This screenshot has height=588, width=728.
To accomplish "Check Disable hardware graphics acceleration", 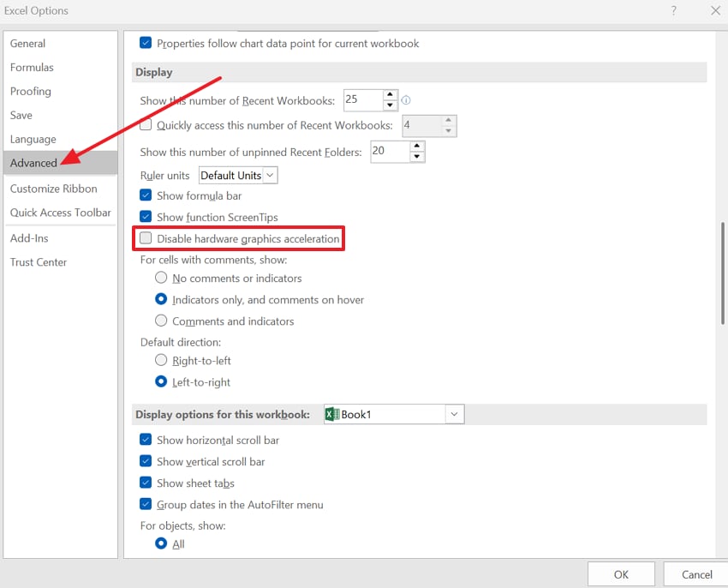I will [146, 238].
